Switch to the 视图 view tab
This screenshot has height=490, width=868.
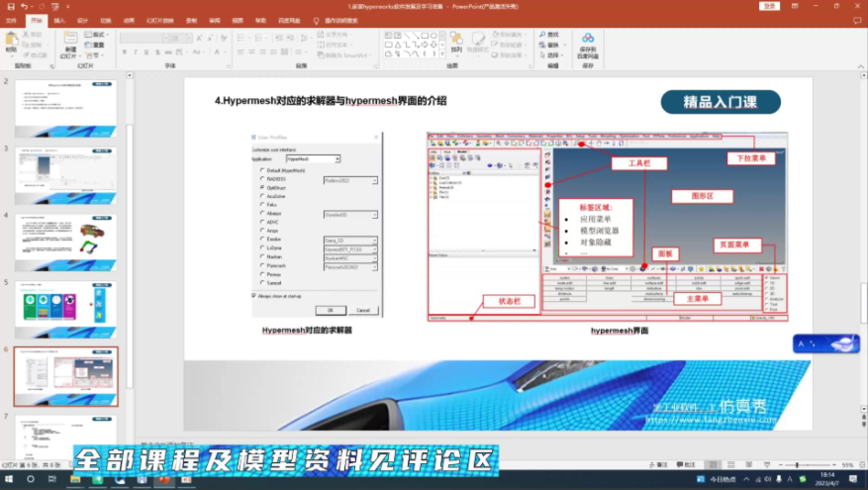(238, 21)
